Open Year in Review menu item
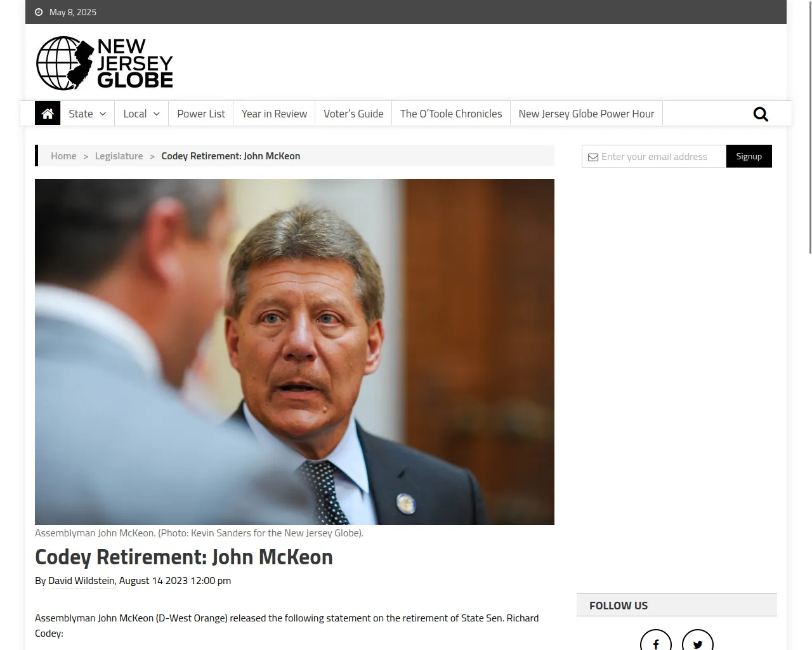This screenshot has width=812, height=650. 274,114
